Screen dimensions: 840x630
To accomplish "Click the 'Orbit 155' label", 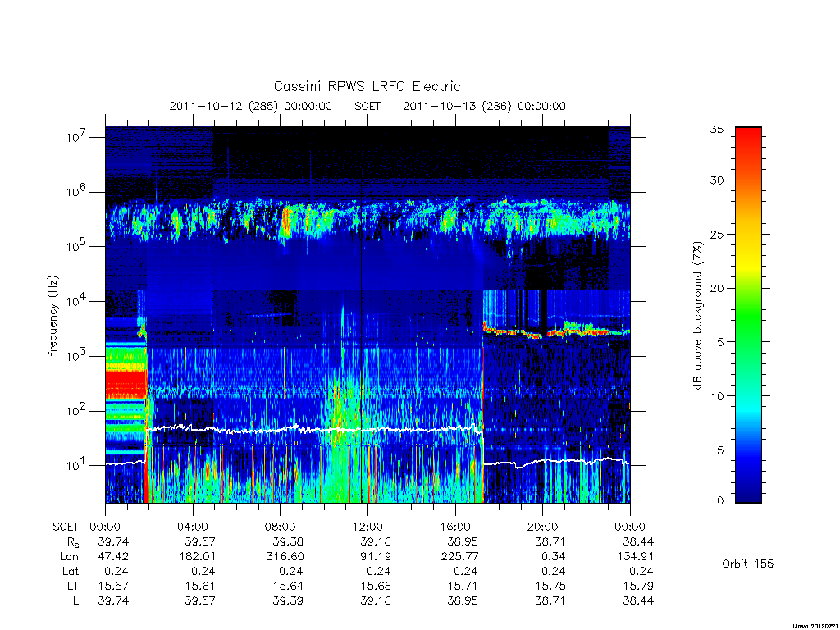I will pos(748,564).
